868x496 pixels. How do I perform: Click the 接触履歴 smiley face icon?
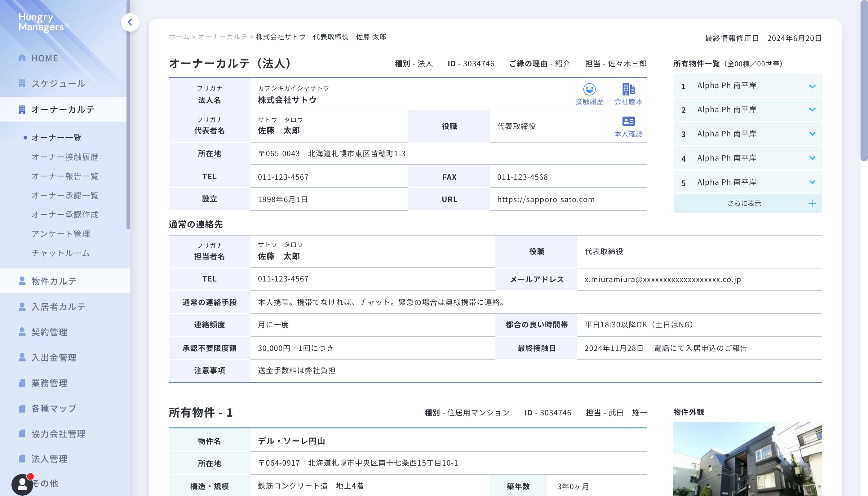[x=589, y=89]
